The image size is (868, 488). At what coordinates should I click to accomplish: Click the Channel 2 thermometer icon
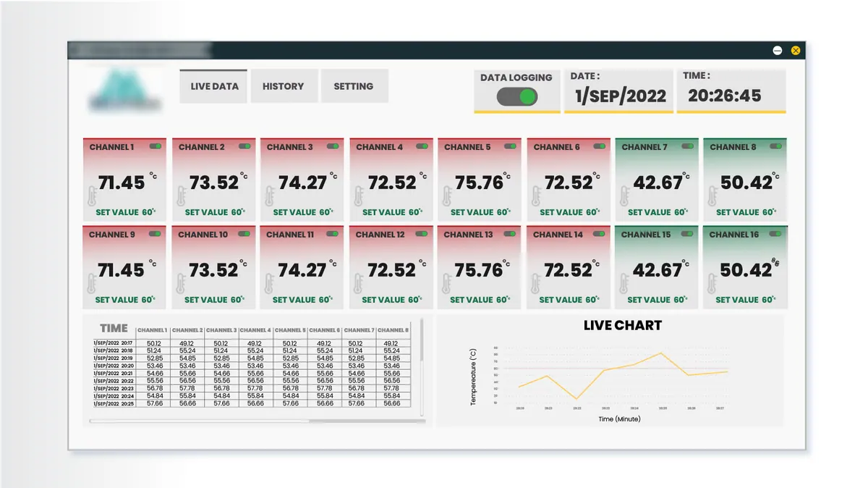pyautogui.click(x=181, y=197)
